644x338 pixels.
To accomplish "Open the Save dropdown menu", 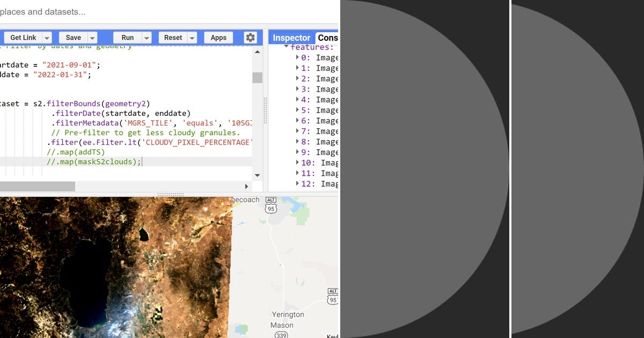I will point(92,38).
